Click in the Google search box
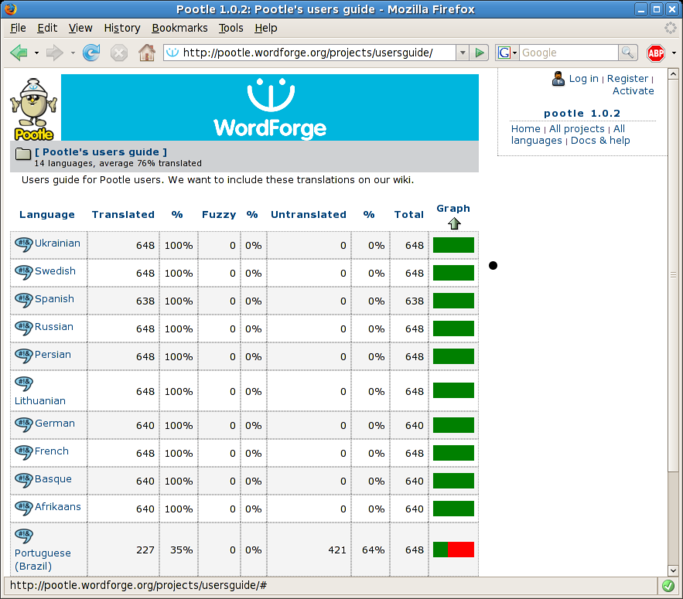Screen dimensions: 683x599 pyautogui.click(x=568, y=53)
